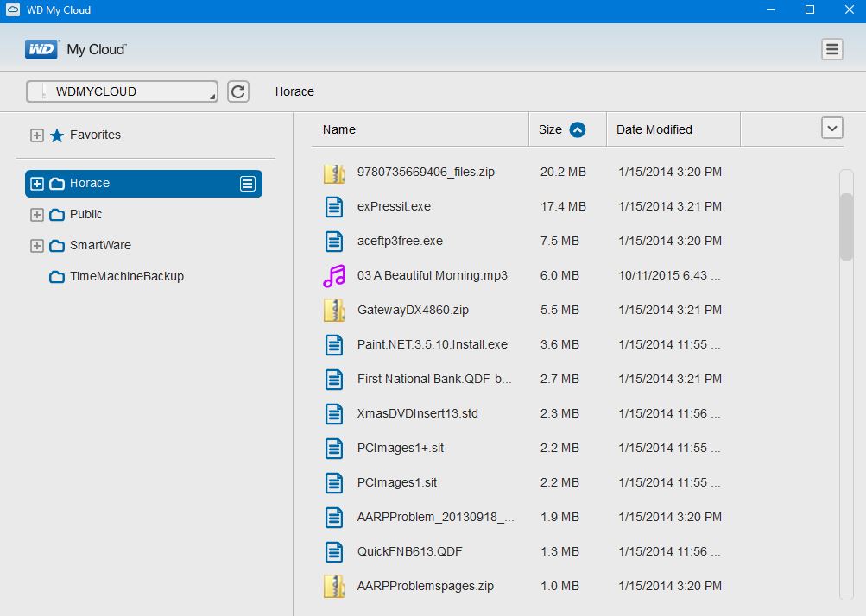
Task: Select the file name Paint.NET.3.5.10.Install.exe
Action: 433,344
